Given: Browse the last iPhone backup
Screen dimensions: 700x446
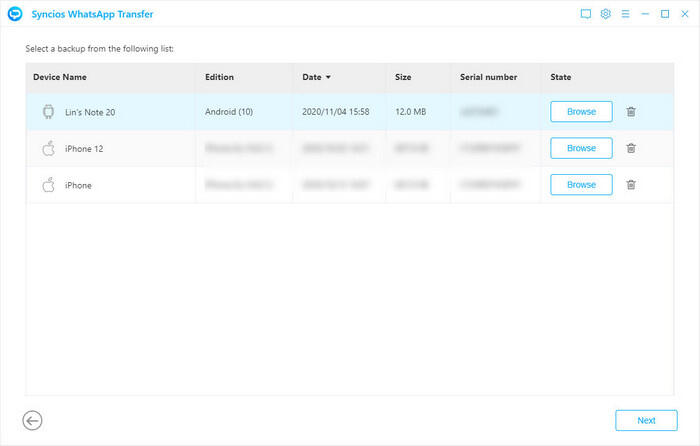Looking at the screenshot, I should click(581, 185).
